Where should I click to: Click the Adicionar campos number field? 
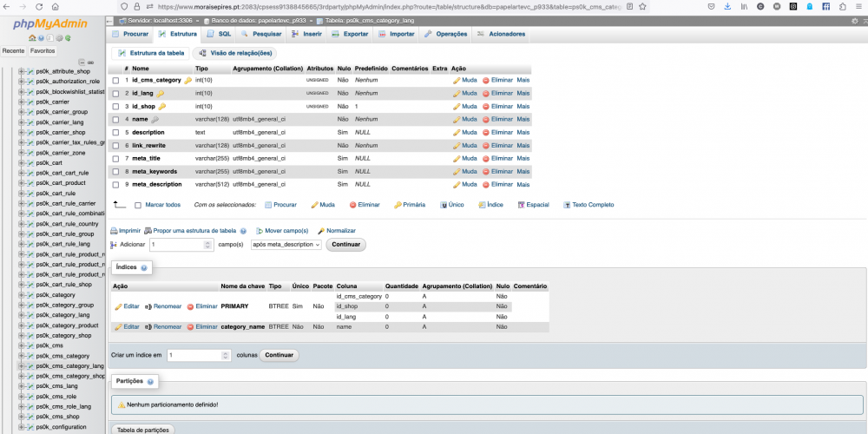pyautogui.click(x=181, y=244)
